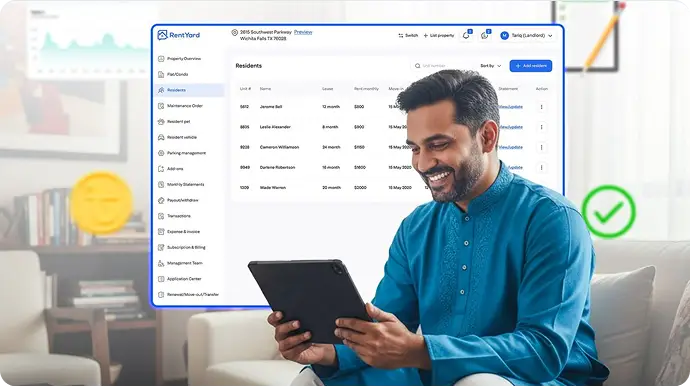This screenshot has width=690, height=387.
Task: Click the Residents page heading
Action: [x=249, y=66]
